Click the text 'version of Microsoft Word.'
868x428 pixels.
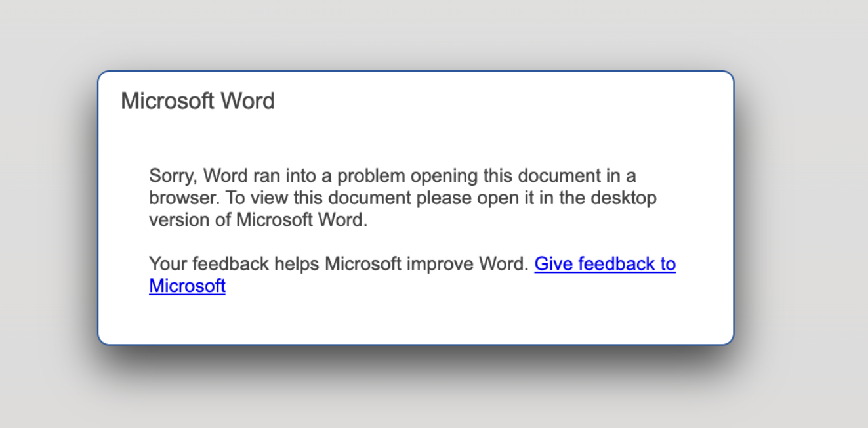tap(258, 220)
